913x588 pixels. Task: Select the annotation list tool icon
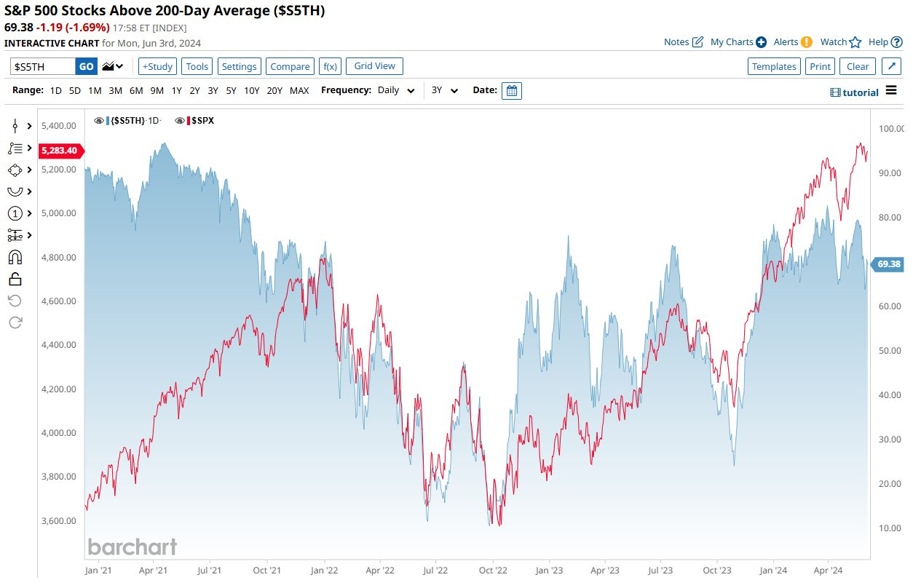(15, 148)
